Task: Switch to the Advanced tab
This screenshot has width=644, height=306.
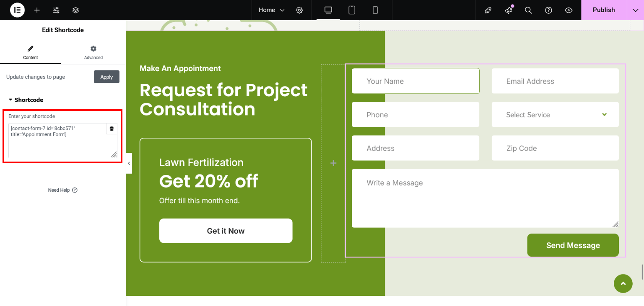Action: 93,52
